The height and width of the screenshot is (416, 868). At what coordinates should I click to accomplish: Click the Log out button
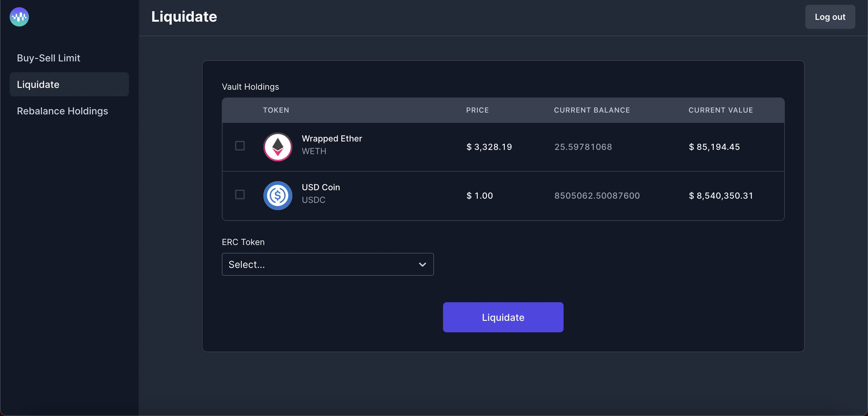click(x=830, y=17)
